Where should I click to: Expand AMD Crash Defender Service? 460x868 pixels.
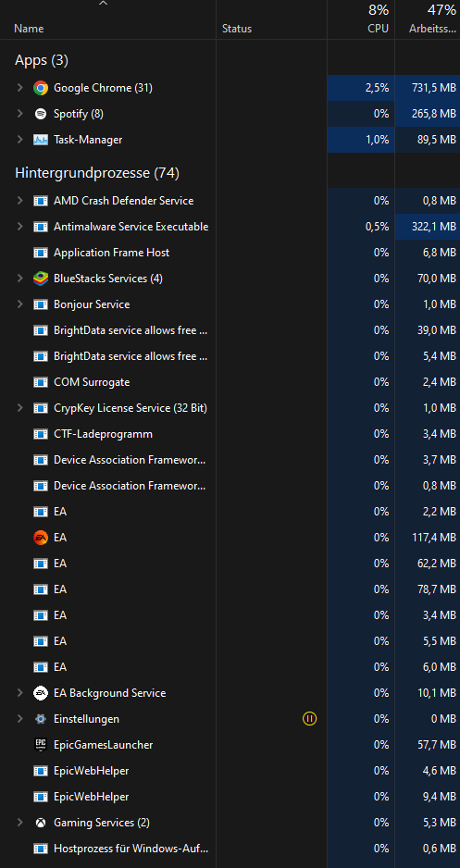20,201
